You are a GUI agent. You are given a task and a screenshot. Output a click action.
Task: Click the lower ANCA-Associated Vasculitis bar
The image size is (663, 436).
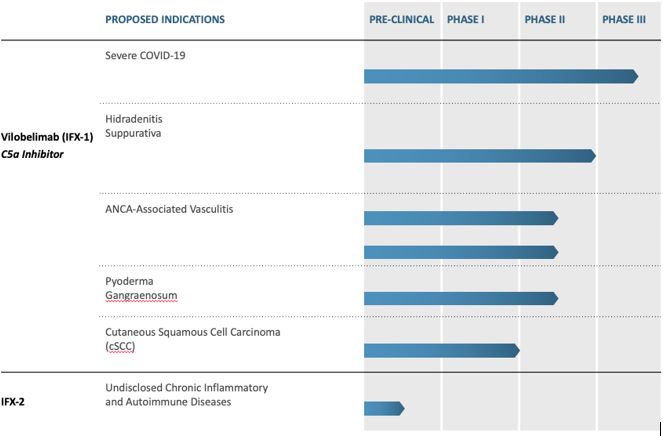460,252
